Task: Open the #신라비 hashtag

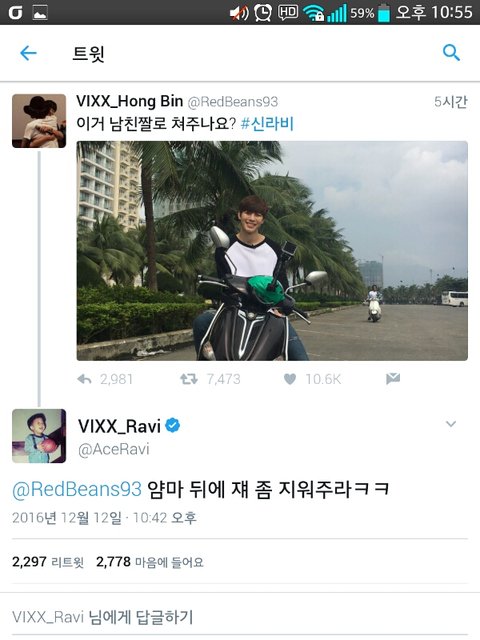Action: pyautogui.click(x=267, y=124)
